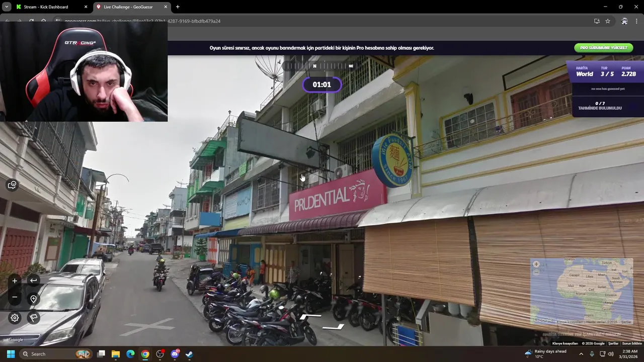Screen dimensions: 644x362
Task: Close the Live Challenge - GeoGuessr tab
Action: point(166,7)
